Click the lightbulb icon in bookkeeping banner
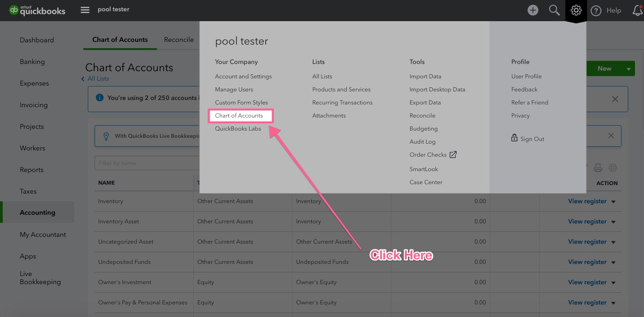The height and width of the screenshot is (317, 644). click(106, 136)
